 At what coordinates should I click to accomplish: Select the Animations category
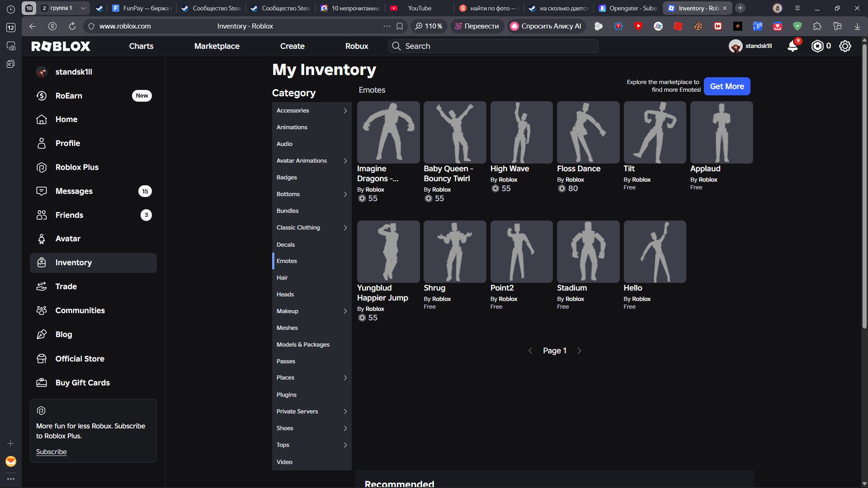312,127
